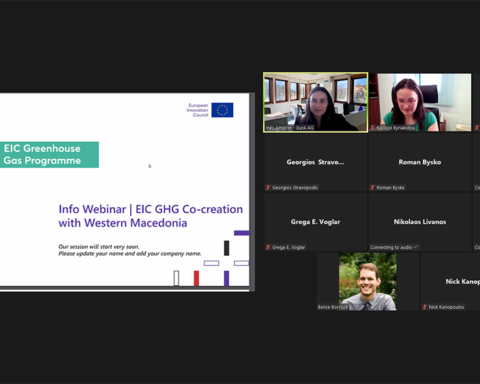
Task: Click muted mic icon on Grega E. Voglar tile
Action: click(x=268, y=247)
